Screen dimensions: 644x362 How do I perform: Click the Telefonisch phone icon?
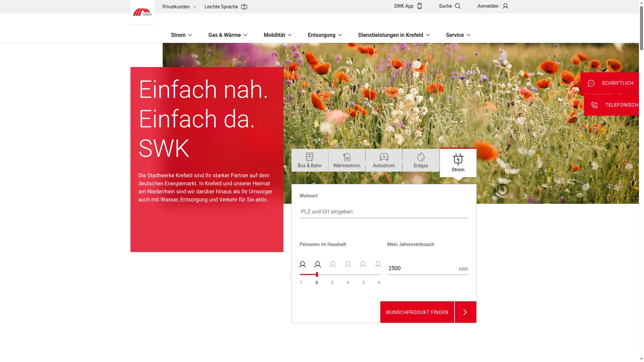[x=595, y=105]
